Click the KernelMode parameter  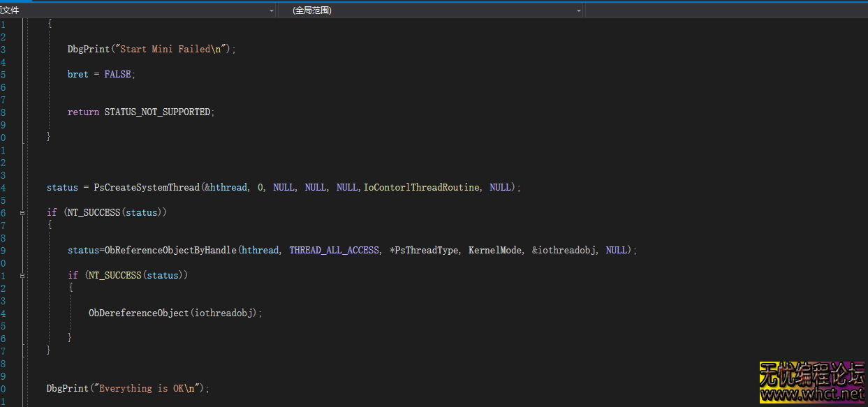pyautogui.click(x=495, y=250)
